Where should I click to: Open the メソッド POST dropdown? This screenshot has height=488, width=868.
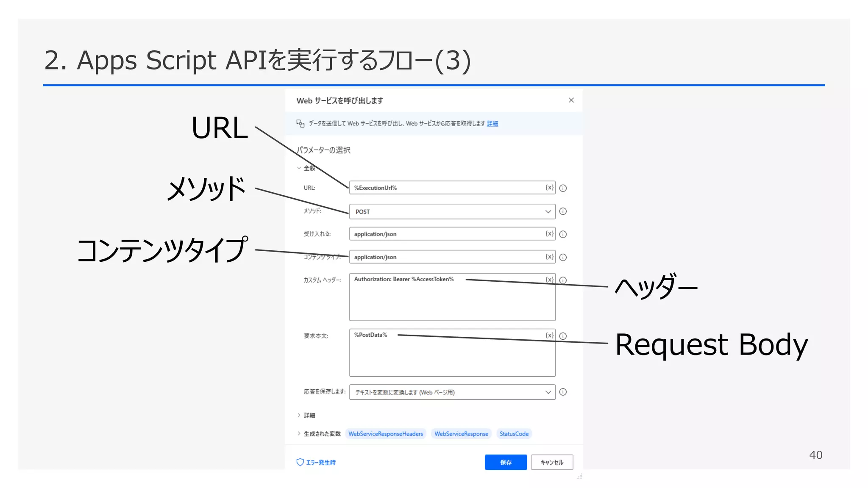(x=452, y=211)
